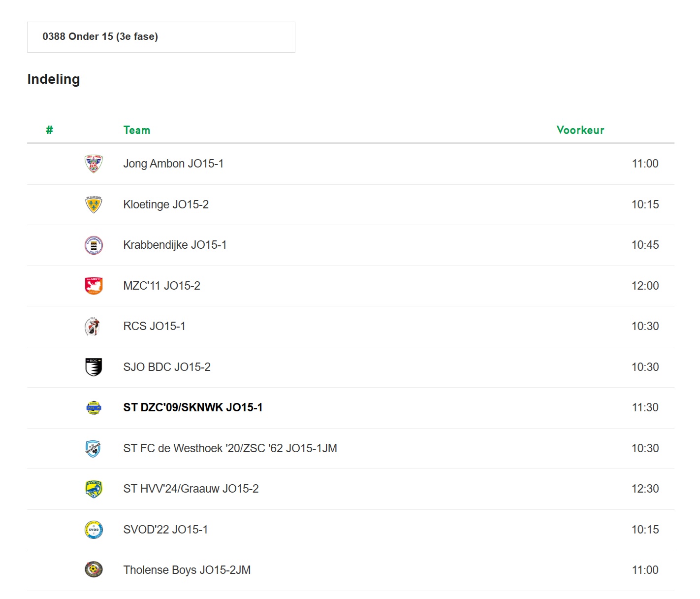Click the Tholense Boys club logo
This screenshot has width=700, height=599.
(94, 570)
